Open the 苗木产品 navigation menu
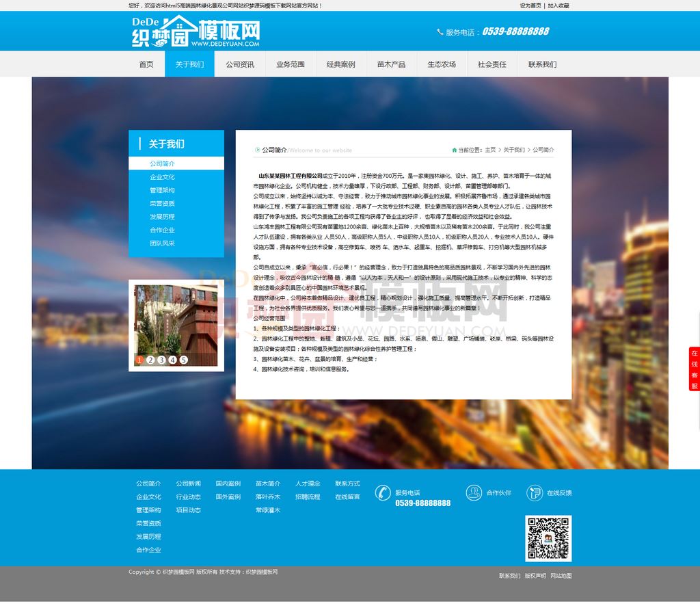700x610 pixels. click(x=391, y=64)
